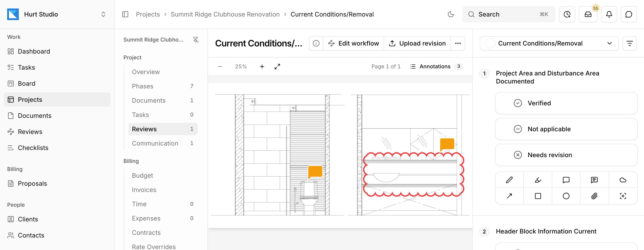This screenshot has height=250, width=644.
Task: Select the comment bubble tool
Action: [x=566, y=180]
